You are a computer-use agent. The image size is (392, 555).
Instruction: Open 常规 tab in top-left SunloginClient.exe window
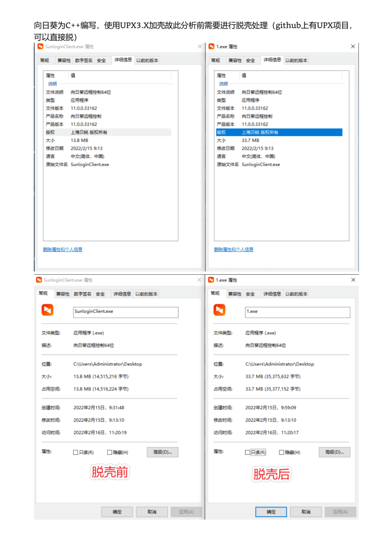(44, 61)
